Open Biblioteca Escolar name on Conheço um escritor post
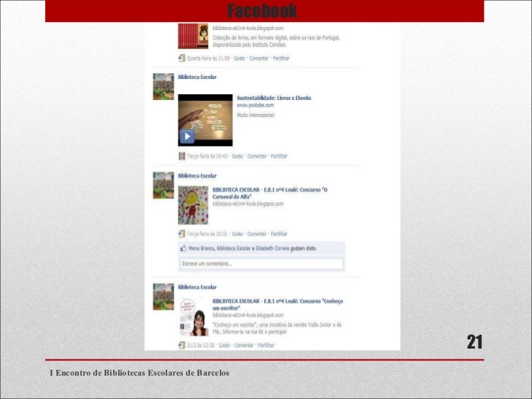The image size is (532, 399). click(197, 287)
